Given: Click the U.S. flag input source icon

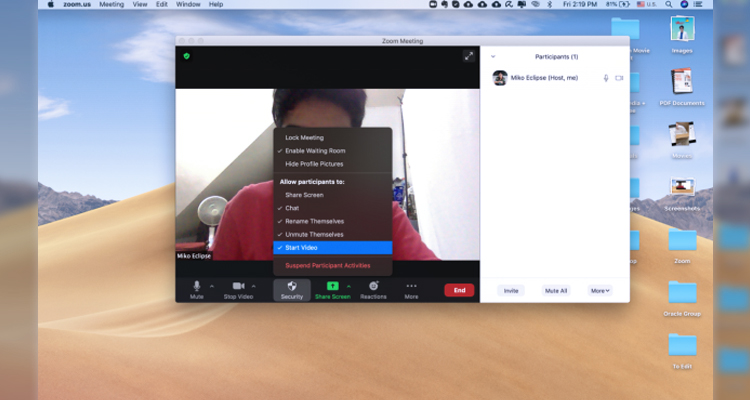Looking at the screenshot, I should [x=640, y=4].
